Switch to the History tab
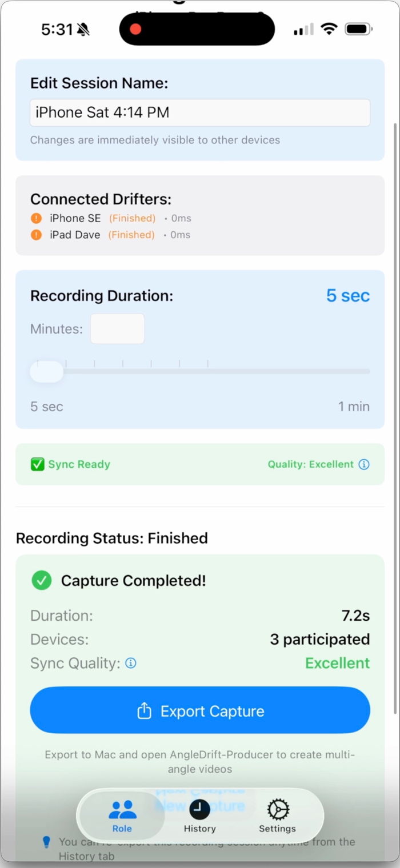Viewport: 400px width, 868px height. [x=199, y=816]
